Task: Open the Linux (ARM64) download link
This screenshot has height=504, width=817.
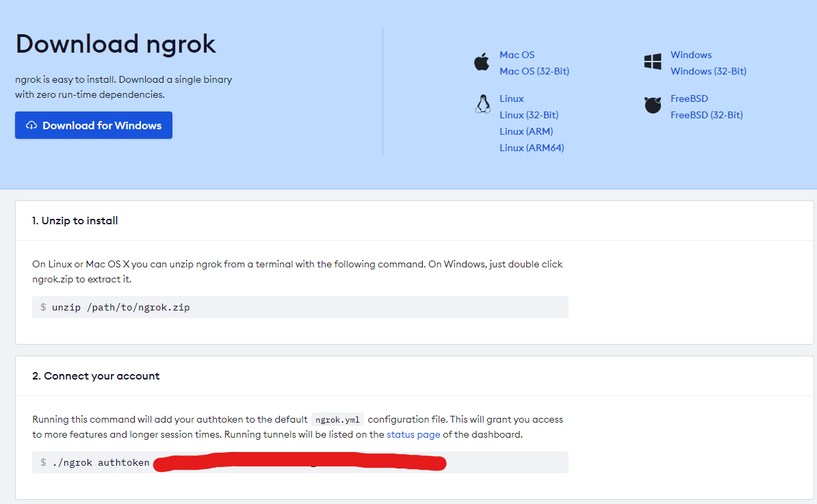Action: pos(532,148)
